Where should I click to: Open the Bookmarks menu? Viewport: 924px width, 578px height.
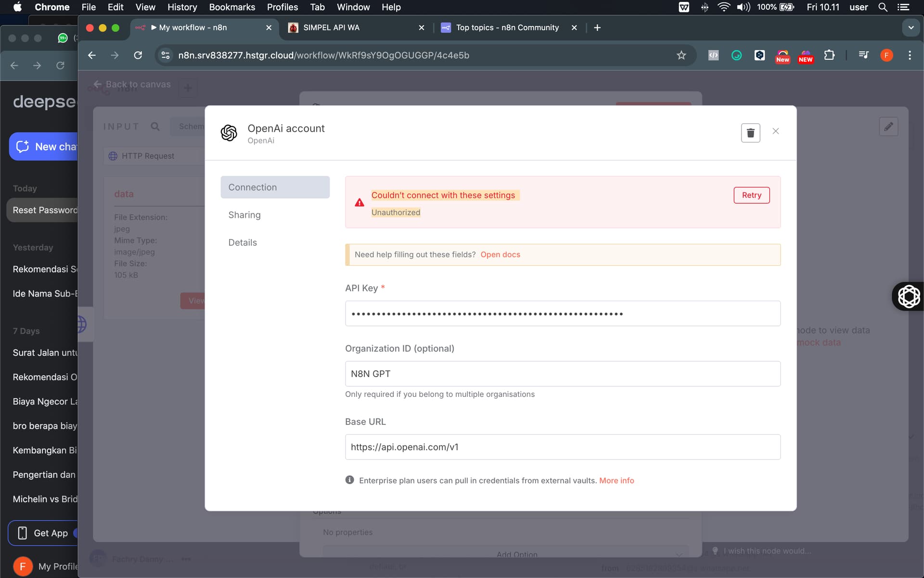232,7
